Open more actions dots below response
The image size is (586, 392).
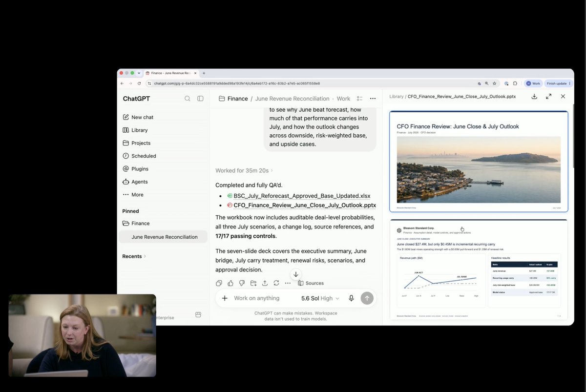(x=288, y=283)
